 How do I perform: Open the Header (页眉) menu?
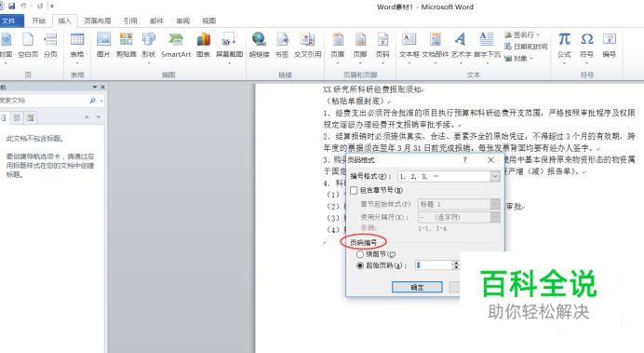coord(338,48)
